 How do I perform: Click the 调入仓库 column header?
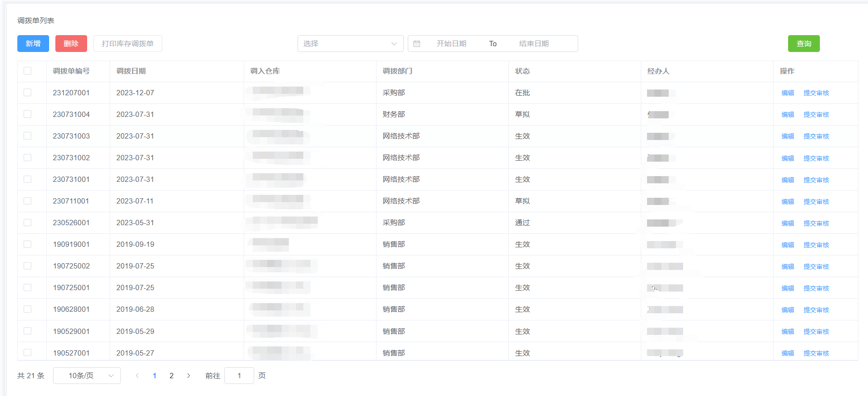click(x=265, y=71)
